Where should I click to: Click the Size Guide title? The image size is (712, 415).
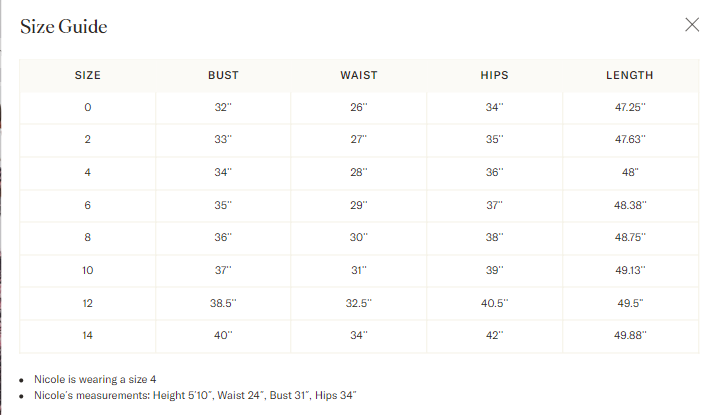point(64,27)
